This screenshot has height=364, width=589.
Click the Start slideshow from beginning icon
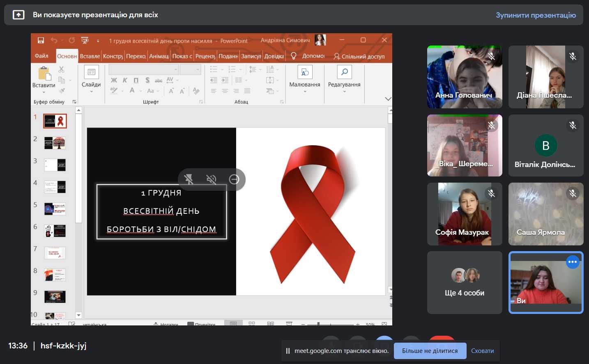coord(85,40)
